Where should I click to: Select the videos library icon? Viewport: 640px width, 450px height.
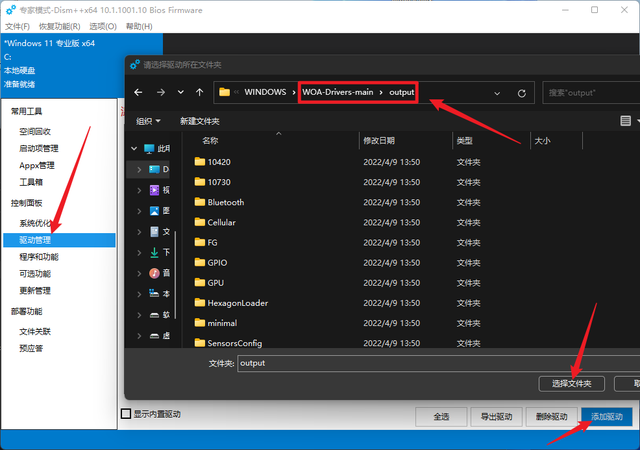pos(154,190)
